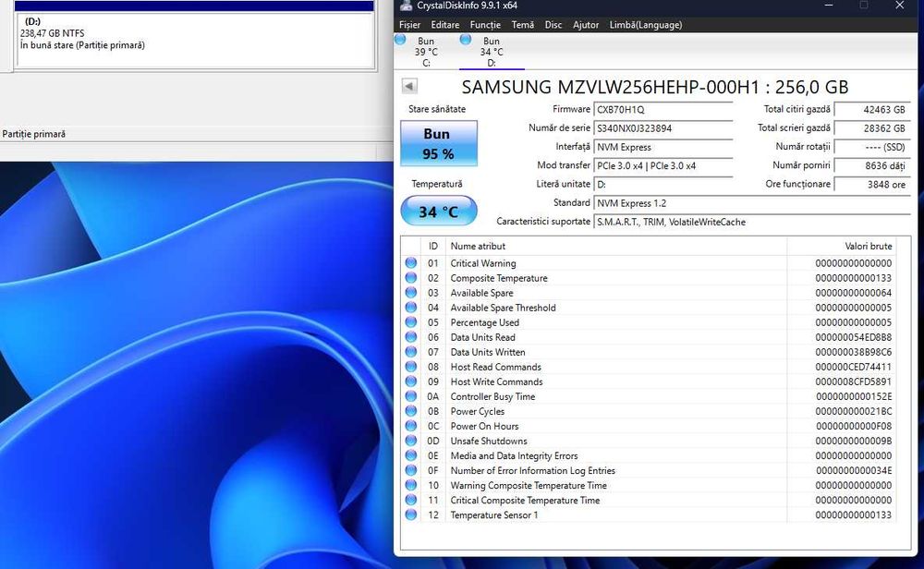
Task: Select the Unsafe Shutdowns attribute name
Action: coord(489,442)
